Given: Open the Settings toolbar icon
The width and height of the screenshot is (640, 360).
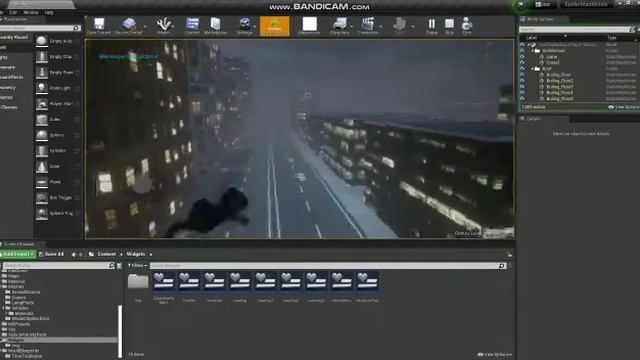Looking at the screenshot, I should click(245, 26).
